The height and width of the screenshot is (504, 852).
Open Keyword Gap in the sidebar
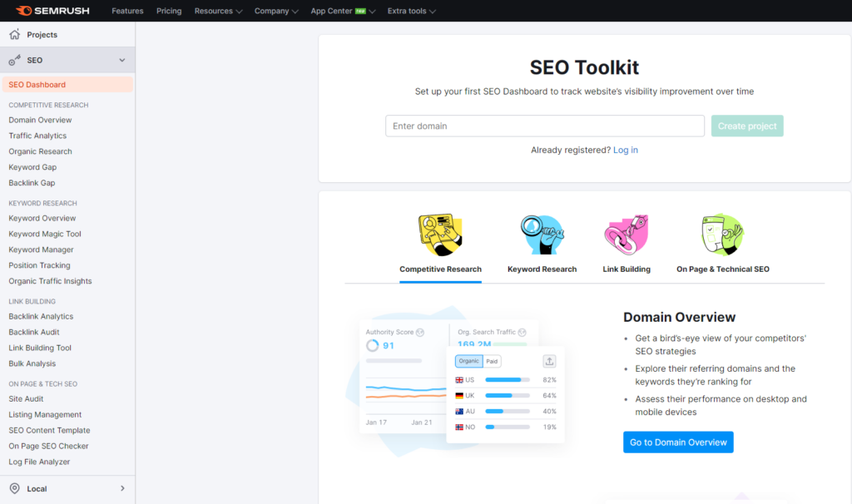point(32,167)
